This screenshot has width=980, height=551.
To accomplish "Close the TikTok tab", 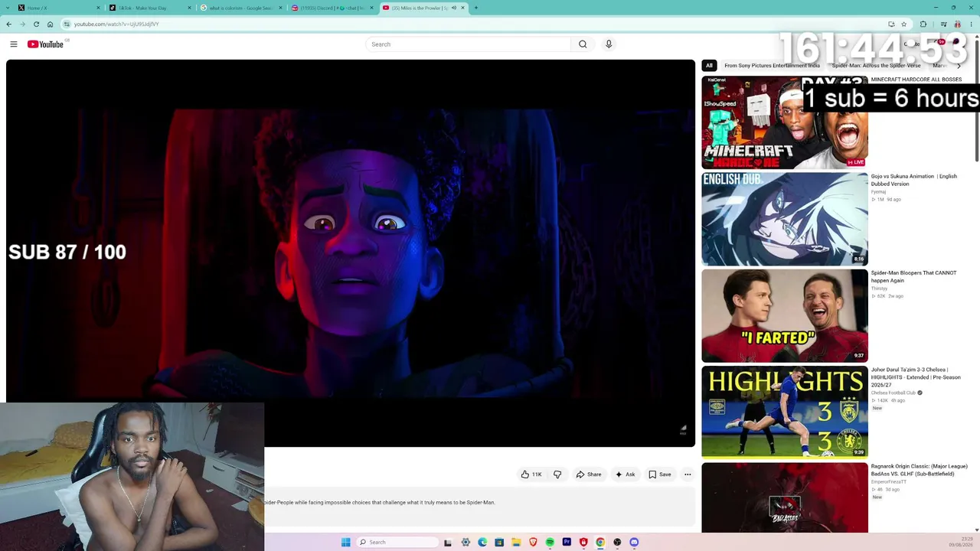I will (x=189, y=8).
